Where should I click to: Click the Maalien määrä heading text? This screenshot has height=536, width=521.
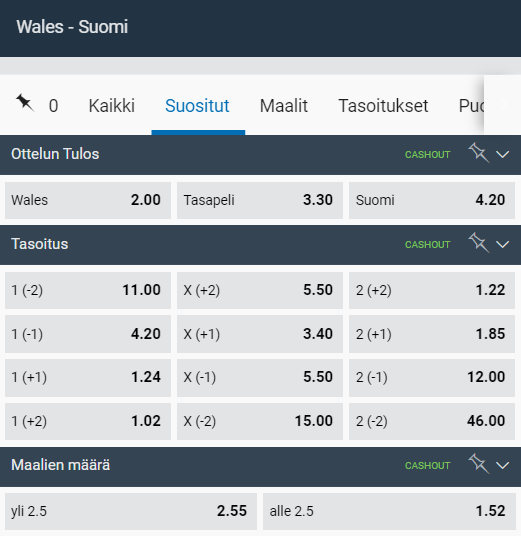61,465
